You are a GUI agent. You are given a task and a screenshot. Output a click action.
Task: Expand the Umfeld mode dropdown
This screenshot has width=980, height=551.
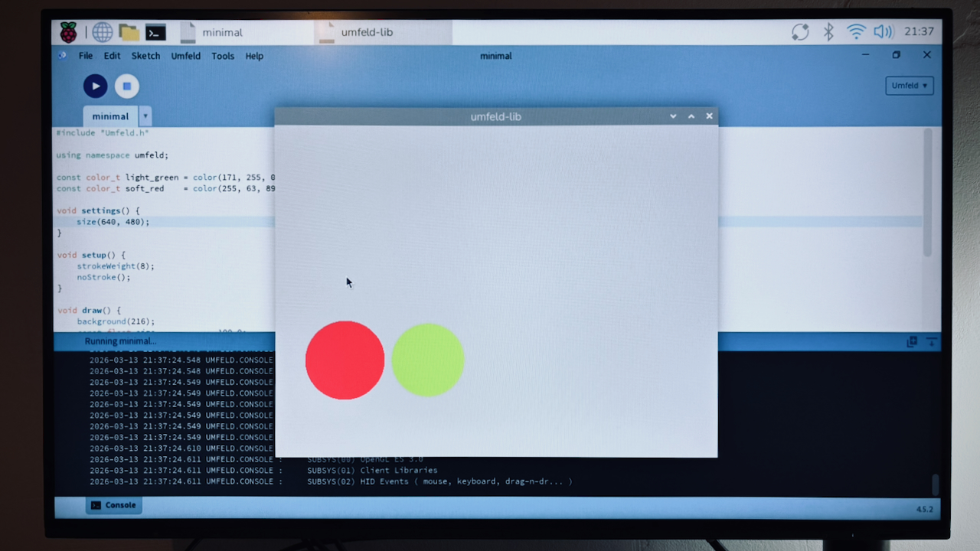tap(909, 86)
